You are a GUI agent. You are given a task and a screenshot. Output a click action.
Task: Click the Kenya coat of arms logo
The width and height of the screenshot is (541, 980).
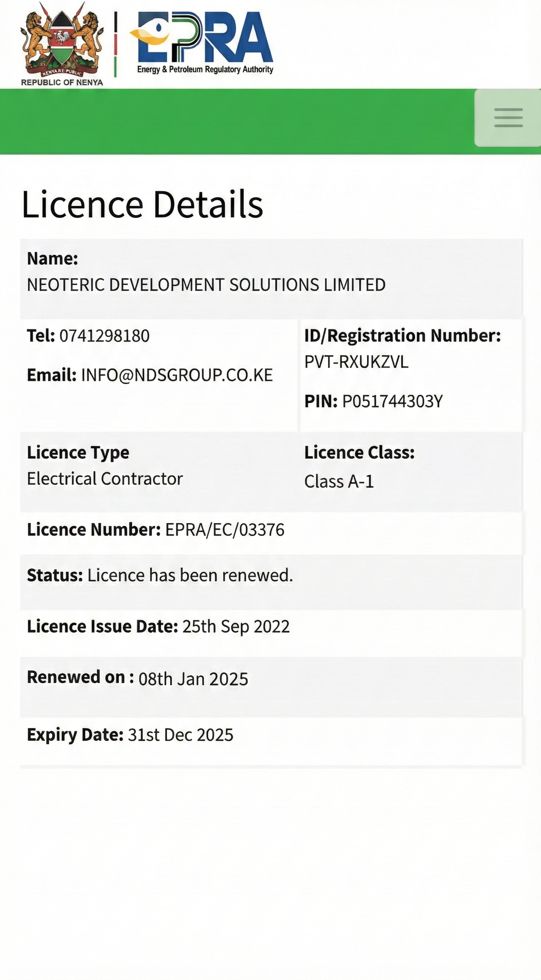[x=62, y=39]
